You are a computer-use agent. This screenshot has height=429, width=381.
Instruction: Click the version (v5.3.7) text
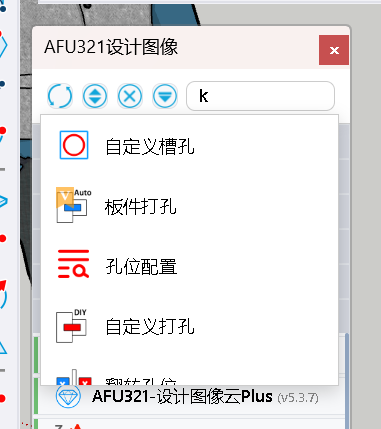tap(298, 398)
